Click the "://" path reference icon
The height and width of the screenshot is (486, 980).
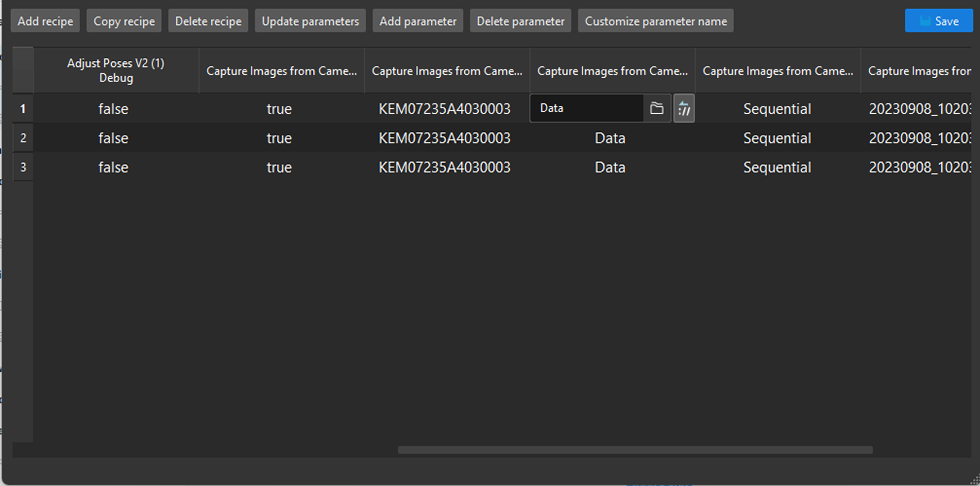(684, 108)
